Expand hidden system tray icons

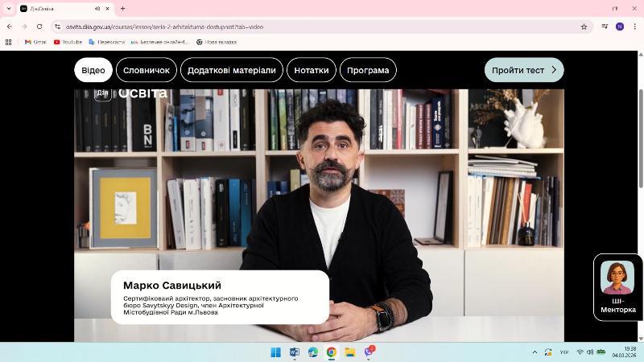tap(535, 352)
